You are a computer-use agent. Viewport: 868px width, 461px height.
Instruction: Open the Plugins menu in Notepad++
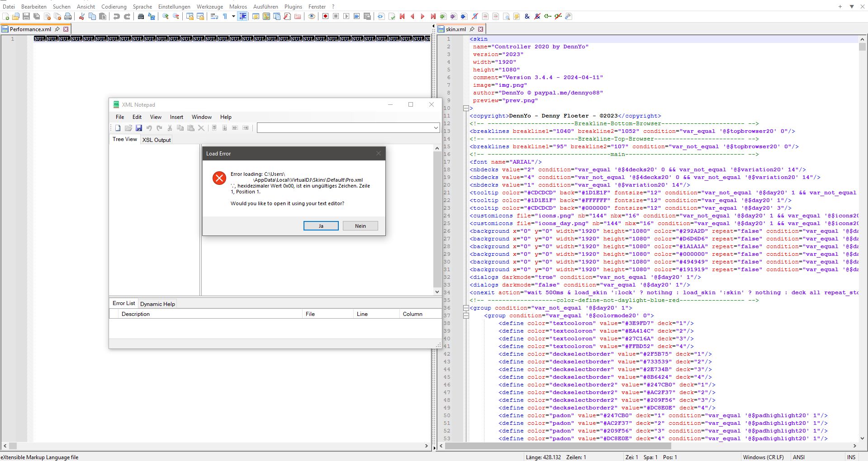[293, 6]
